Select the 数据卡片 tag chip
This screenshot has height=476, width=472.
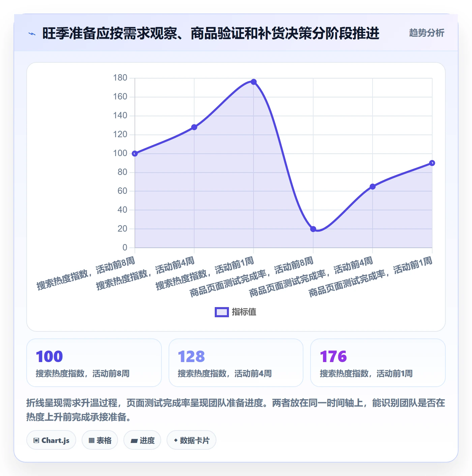pyautogui.click(x=191, y=440)
